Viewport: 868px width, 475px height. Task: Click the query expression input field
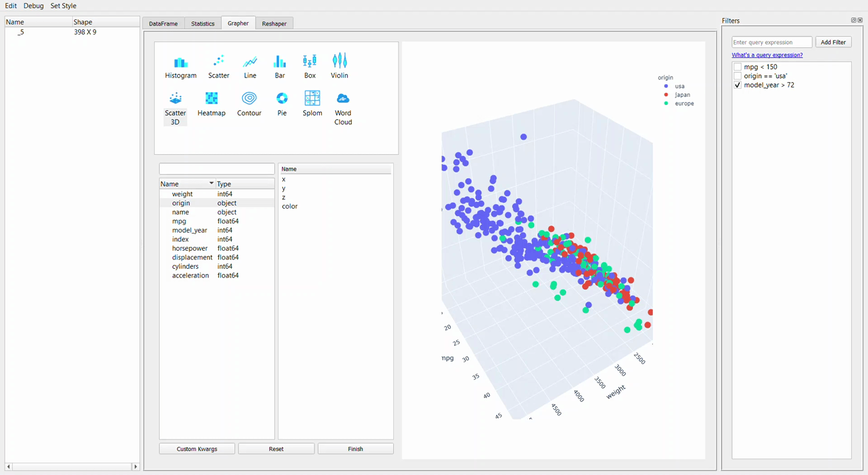click(772, 42)
